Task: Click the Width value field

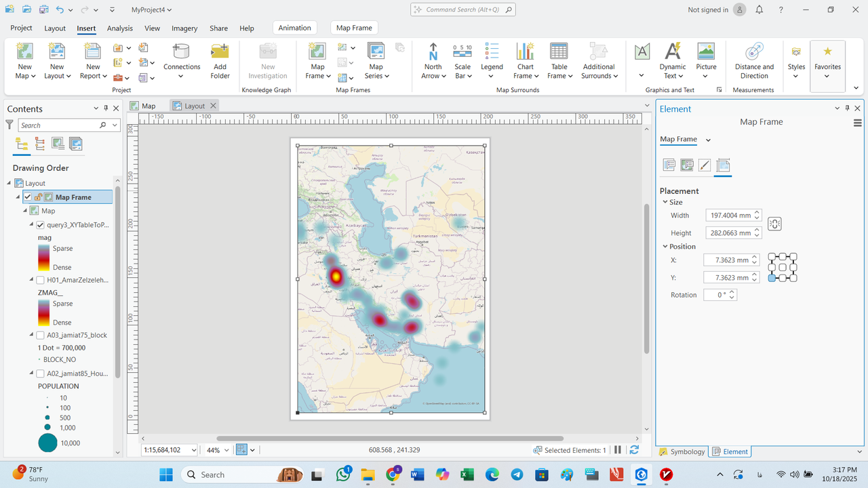Action: point(729,216)
